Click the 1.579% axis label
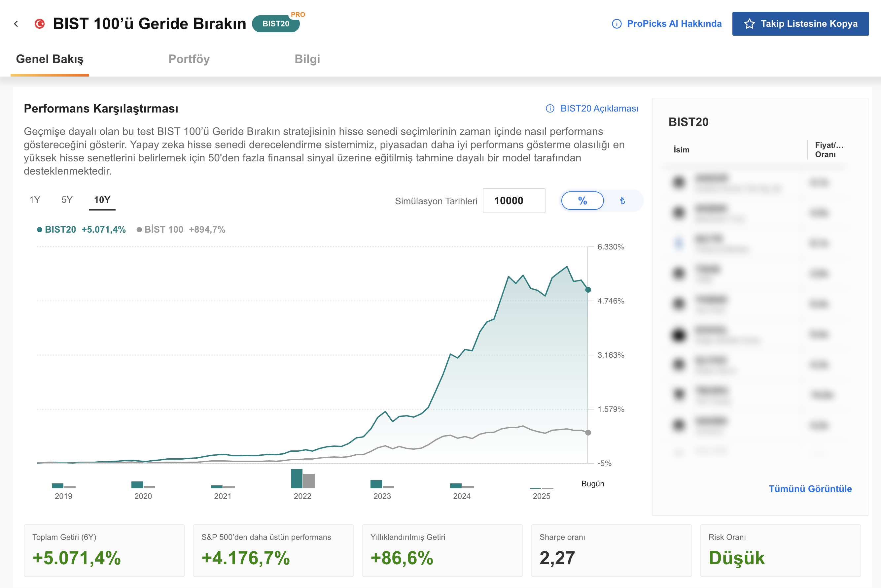Screen dimensions: 881x588 coord(611,409)
